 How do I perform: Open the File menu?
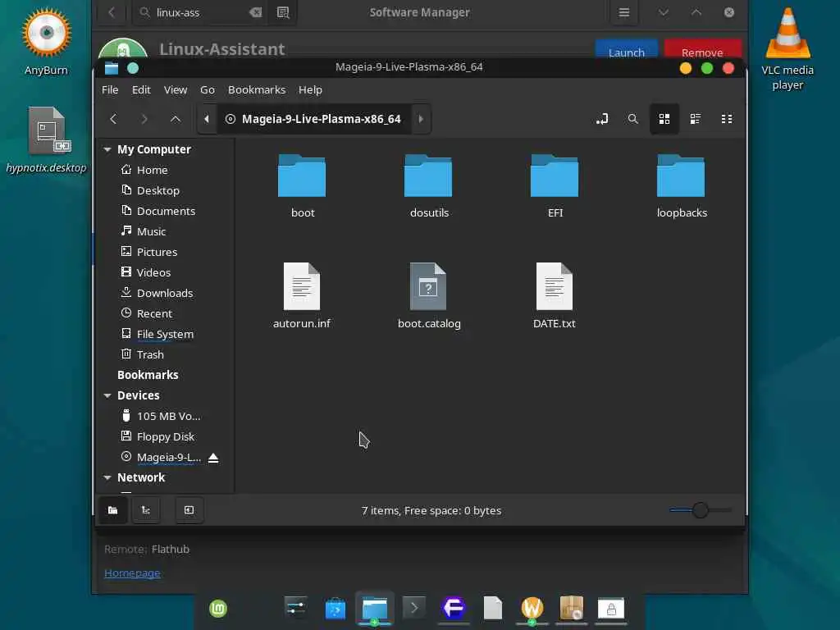click(110, 90)
